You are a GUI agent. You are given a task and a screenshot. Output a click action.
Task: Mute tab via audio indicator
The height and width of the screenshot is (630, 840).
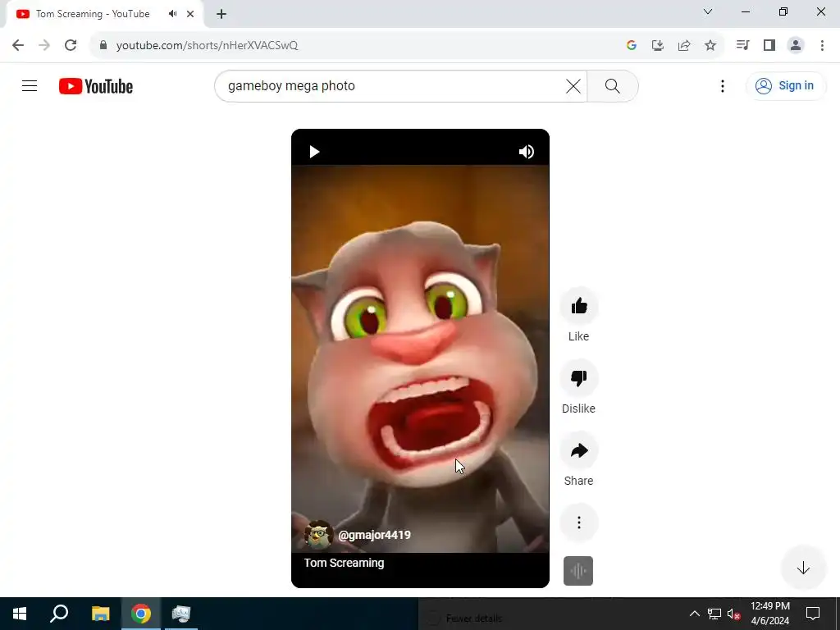[x=172, y=14]
